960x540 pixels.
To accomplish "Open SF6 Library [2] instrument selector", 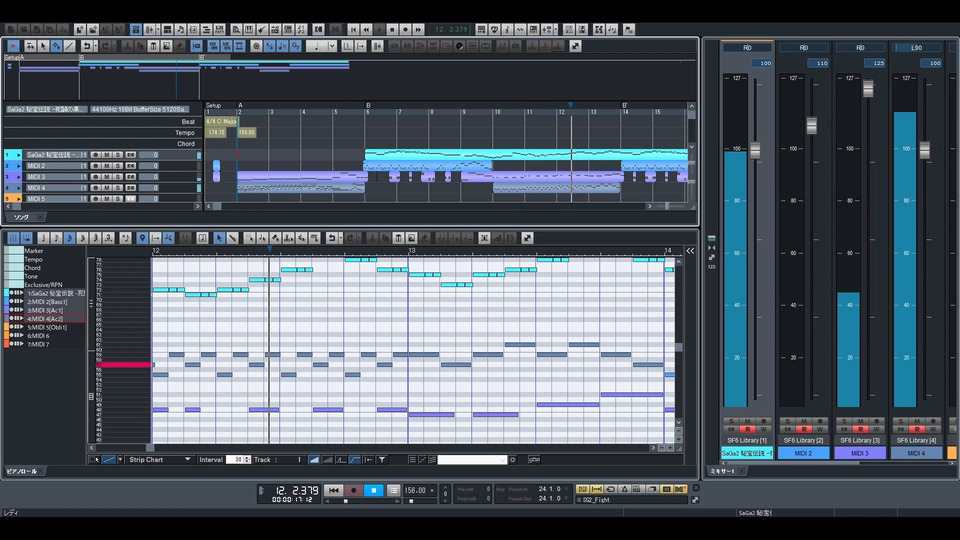I will 804,440.
